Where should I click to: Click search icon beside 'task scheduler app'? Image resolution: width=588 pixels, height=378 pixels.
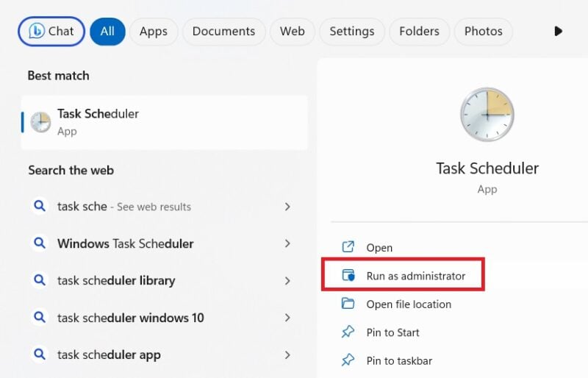tap(40, 354)
